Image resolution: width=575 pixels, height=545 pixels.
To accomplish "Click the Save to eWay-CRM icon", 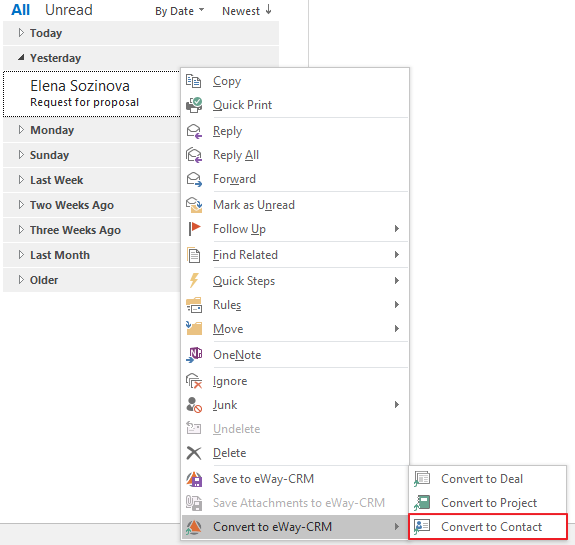I will pyautogui.click(x=194, y=479).
